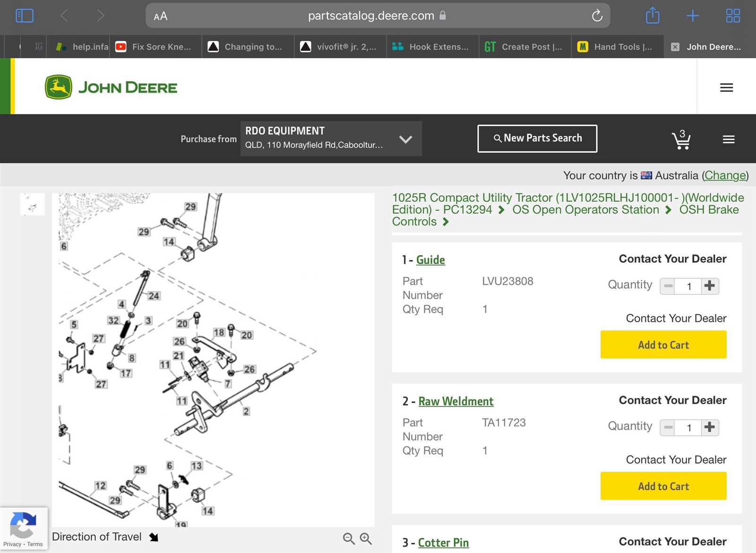
Task: Select callout 32 on the diagram
Action: 113,320
